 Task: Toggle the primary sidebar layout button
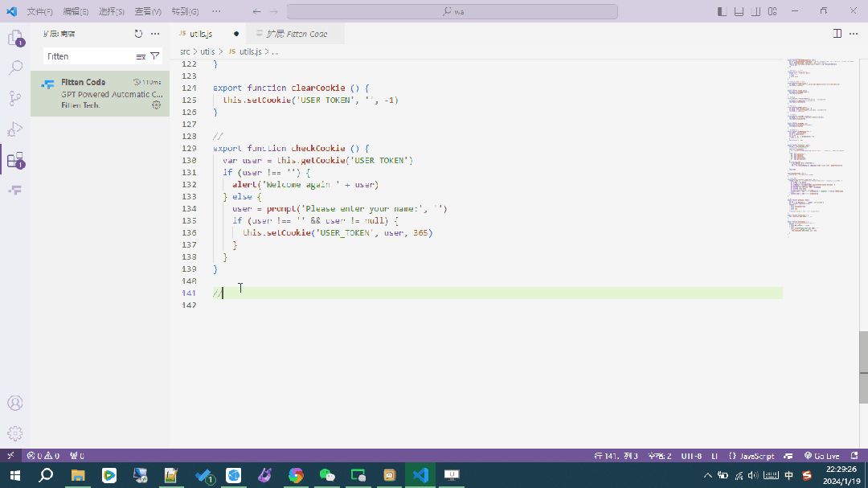(x=722, y=11)
